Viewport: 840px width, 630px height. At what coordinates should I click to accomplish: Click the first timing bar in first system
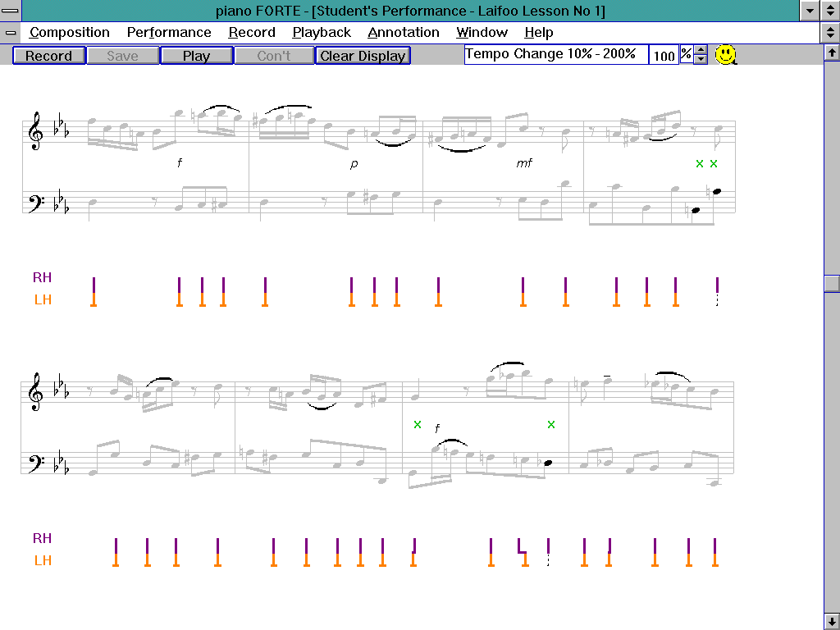tap(94, 292)
